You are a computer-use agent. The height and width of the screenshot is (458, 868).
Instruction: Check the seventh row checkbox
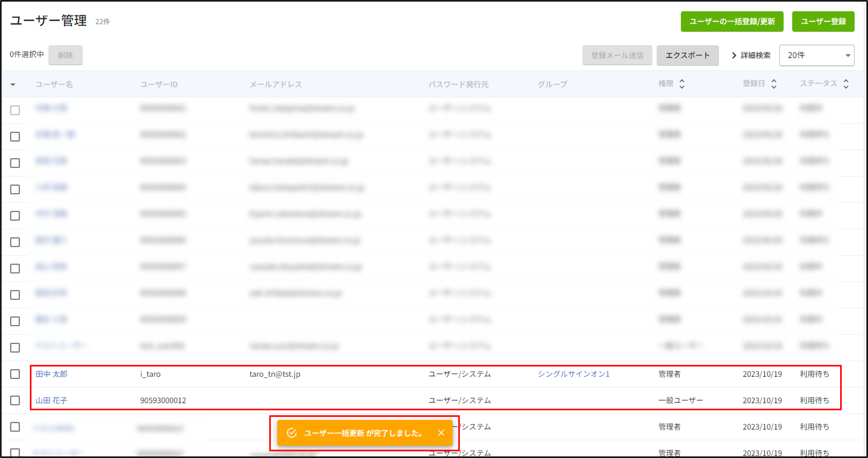tap(15, 269)
